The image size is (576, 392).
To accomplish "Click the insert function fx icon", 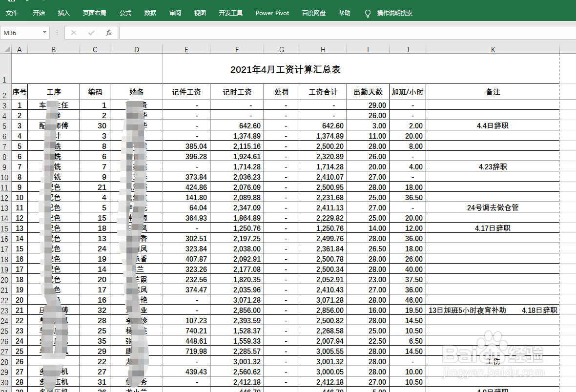I will click(109, 33).
